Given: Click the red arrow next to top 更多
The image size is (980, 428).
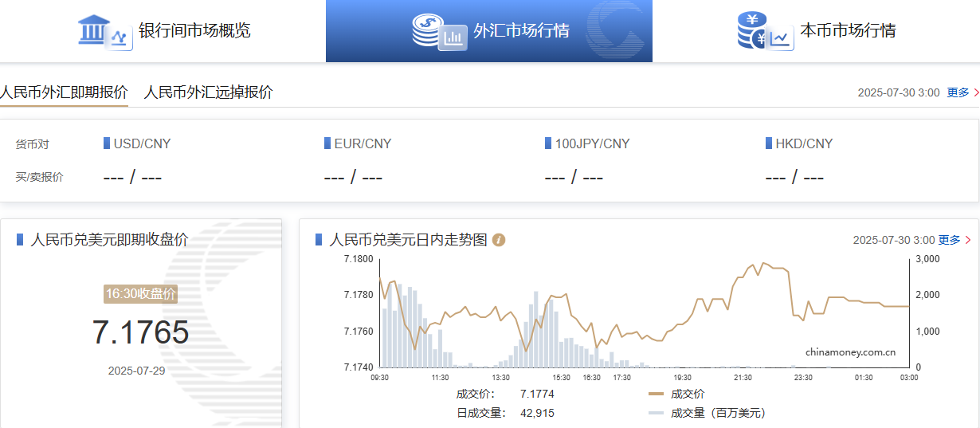Looking at the screenshot, I should point(976,92).
